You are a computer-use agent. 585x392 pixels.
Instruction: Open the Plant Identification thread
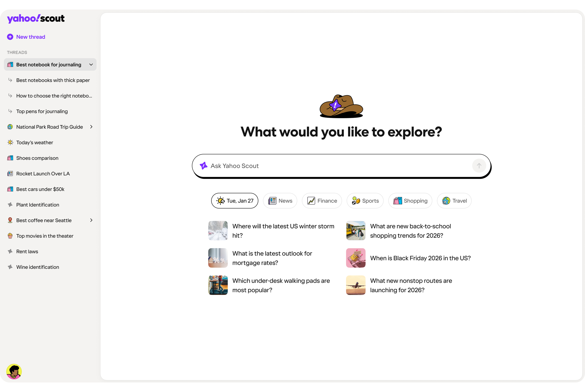(38, 205)
